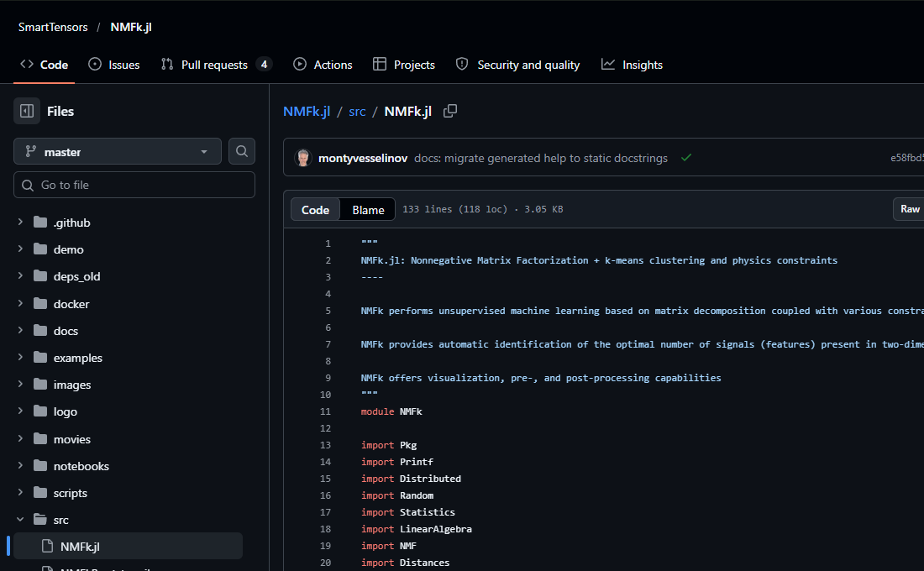Open the master branch dropdown
This screenshot has height=571, width=924.
click(118, 151)
